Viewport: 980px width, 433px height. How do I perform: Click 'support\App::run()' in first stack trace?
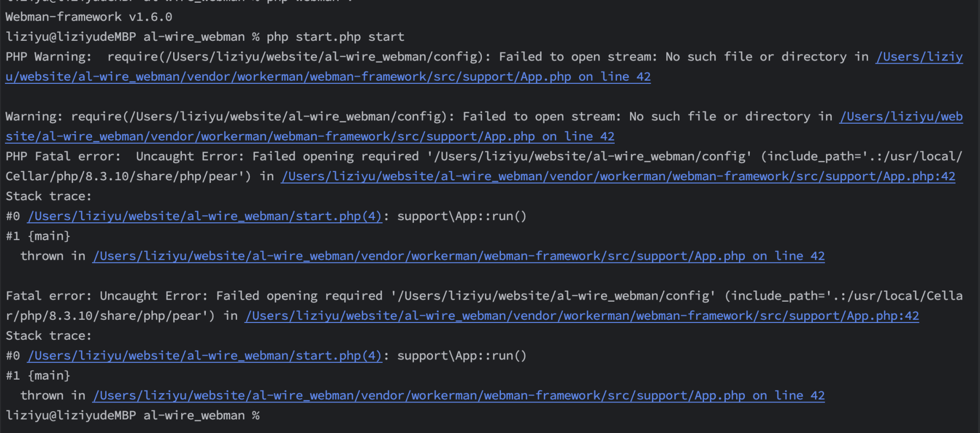tap(462, 216)
